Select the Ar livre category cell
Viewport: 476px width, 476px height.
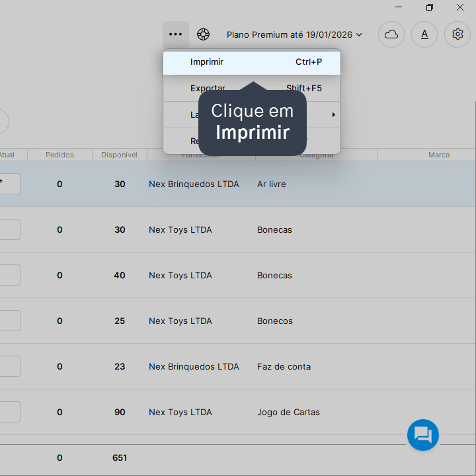pos(272,184)
